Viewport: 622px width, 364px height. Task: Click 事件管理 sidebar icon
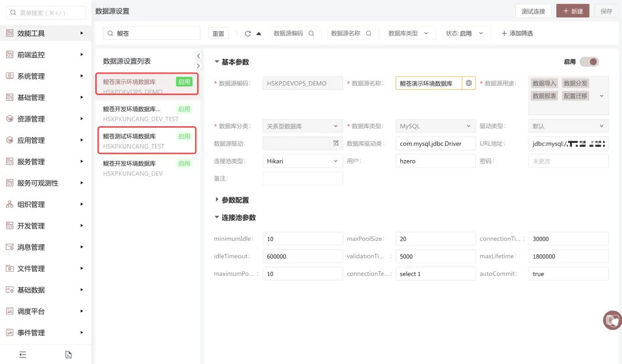click(x=10, y=333)
